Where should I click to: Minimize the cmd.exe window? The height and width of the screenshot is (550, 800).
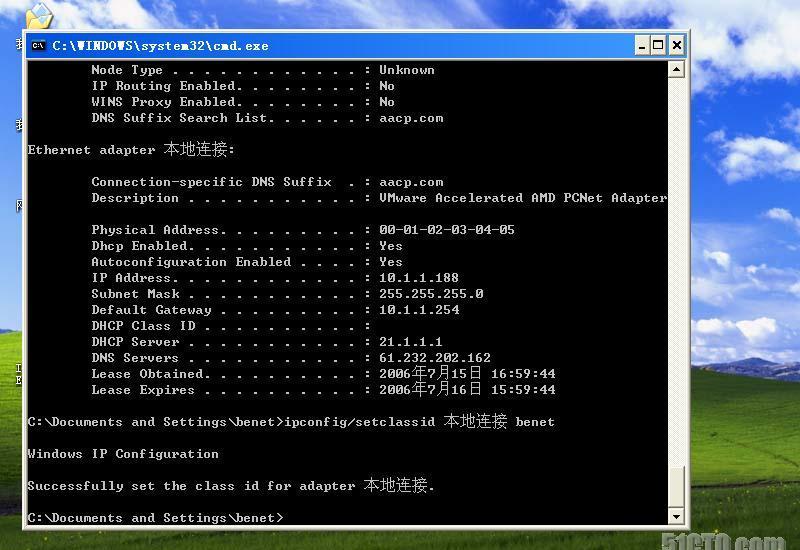(x=642, y=46)
